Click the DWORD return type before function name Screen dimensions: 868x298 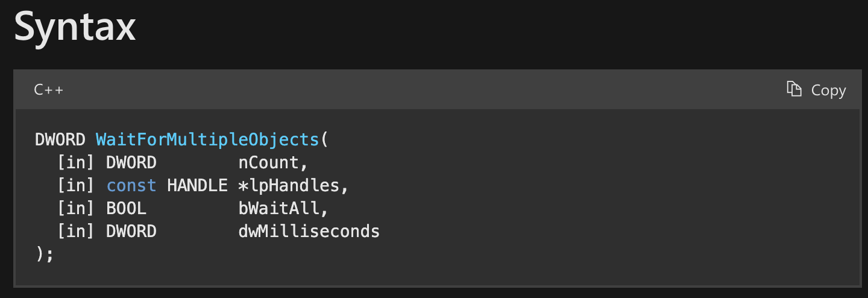60,139
